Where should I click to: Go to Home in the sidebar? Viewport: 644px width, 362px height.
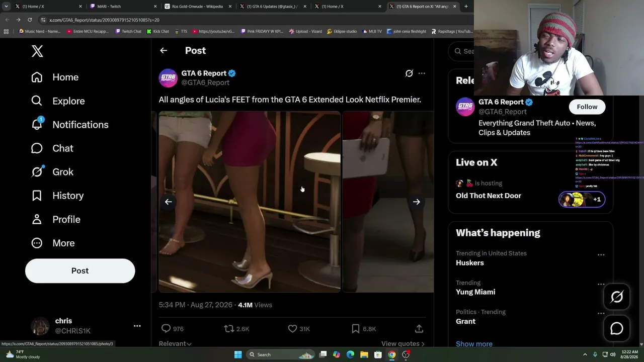[x=55, y=77]
